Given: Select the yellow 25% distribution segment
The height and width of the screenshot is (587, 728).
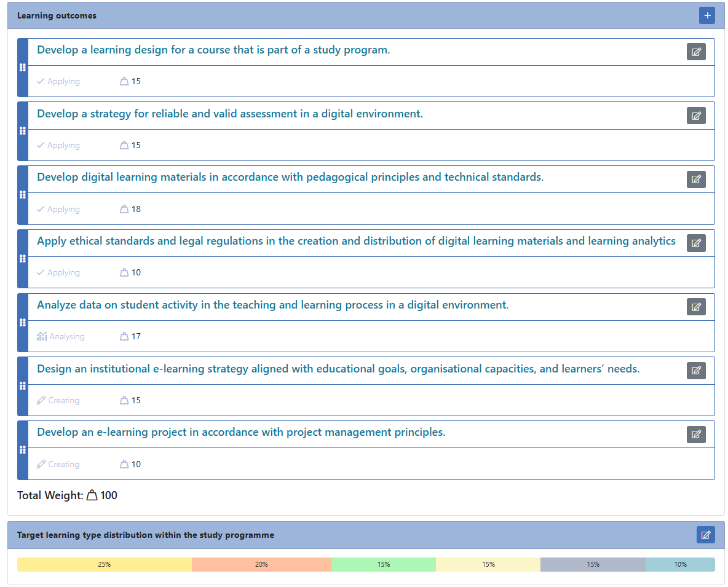Looking at the screenshot, I should point(105,564).
